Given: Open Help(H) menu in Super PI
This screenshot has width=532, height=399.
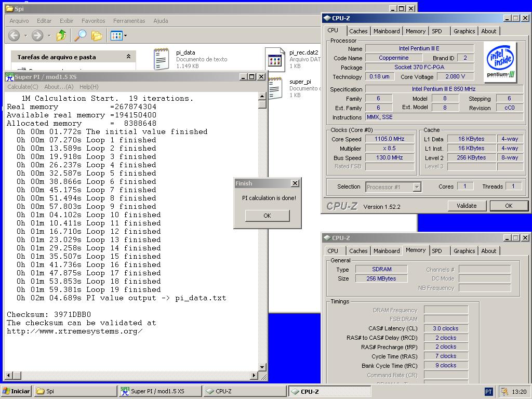Looking at the screenshot, I should [89, 87].
